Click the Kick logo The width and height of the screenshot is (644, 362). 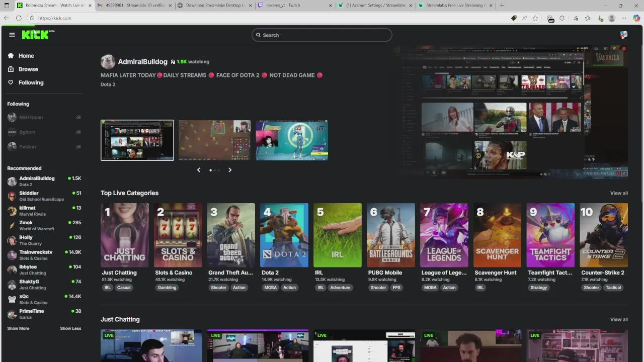[x=36, y=35]
